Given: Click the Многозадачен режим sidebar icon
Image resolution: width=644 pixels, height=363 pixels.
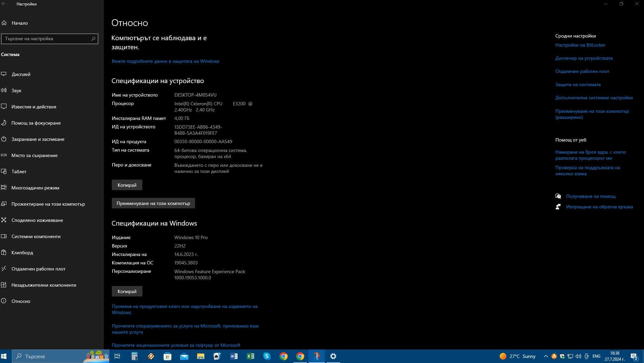Looking at the screenshot, I should (x=4, y=187).
